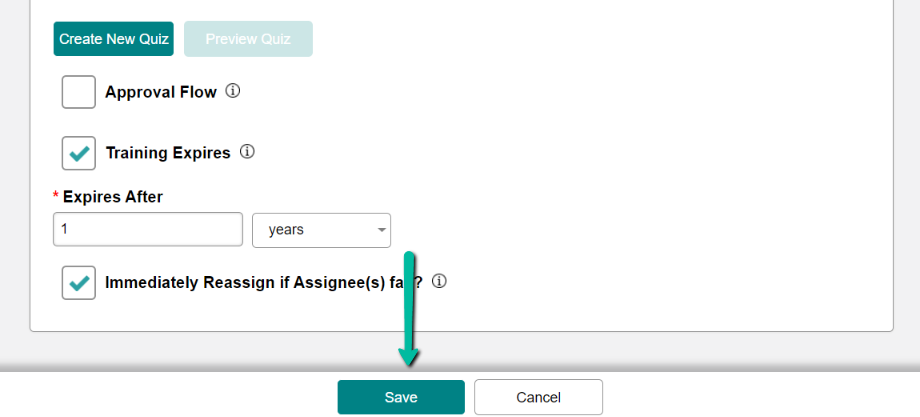Screen dimensions: 920x417
Task: Cancel the training form changes
Action: click(x=539, y=397)
